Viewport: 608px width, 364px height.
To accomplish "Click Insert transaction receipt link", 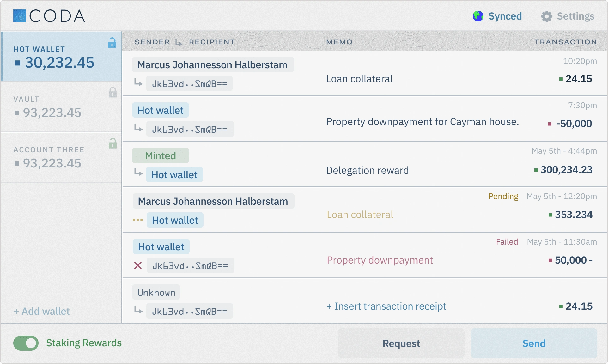I will [386, 306].
